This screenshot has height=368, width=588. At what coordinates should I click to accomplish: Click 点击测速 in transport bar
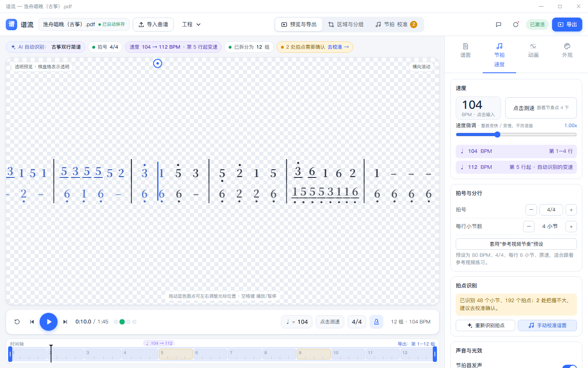click(330, 322)
